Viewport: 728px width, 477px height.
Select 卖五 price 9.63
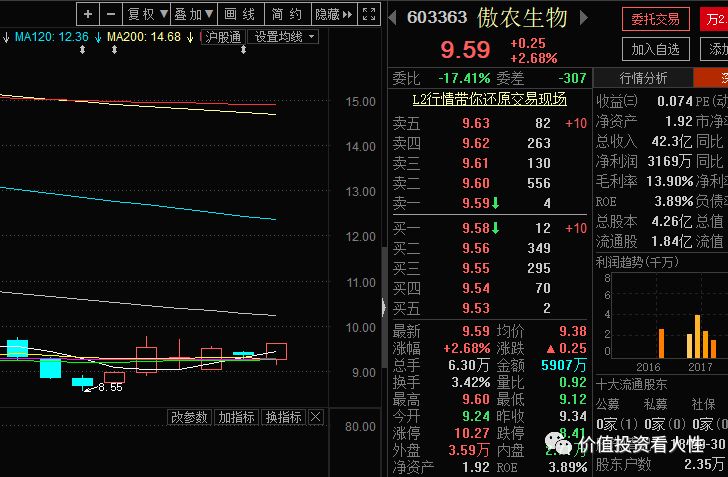475,123
